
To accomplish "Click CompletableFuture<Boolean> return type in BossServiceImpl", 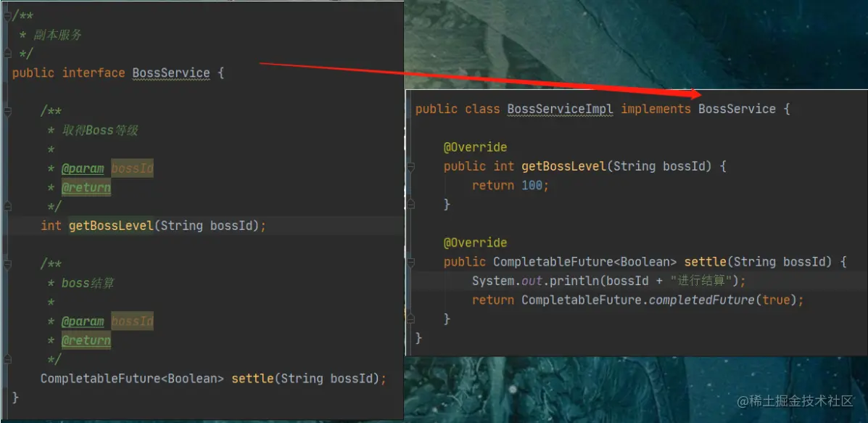I will coord(585,262).
